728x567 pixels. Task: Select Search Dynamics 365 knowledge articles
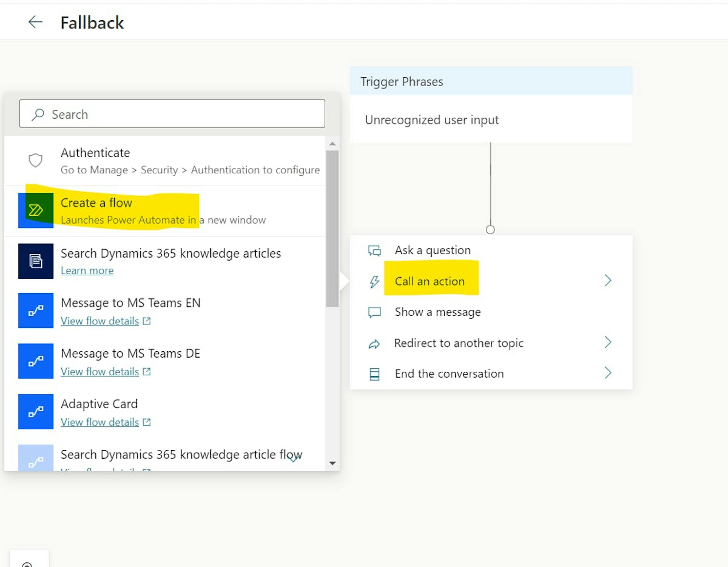tap(171, 254)
